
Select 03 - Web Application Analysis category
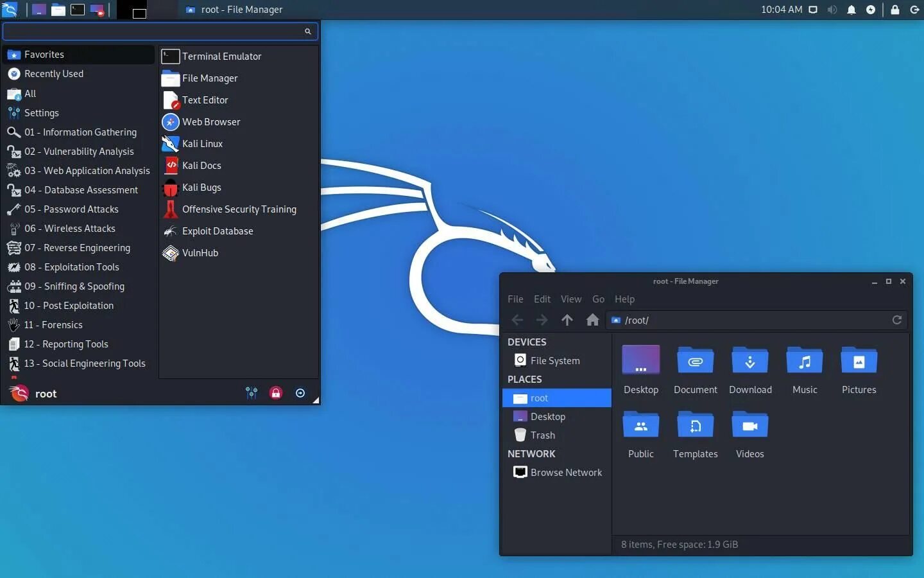tap(79, 171)
